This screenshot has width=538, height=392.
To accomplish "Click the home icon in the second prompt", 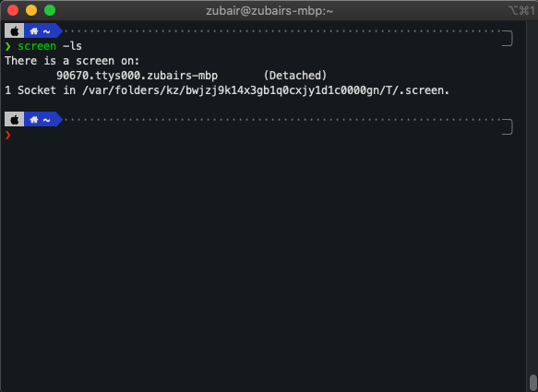I will click(x=33, y=120).
